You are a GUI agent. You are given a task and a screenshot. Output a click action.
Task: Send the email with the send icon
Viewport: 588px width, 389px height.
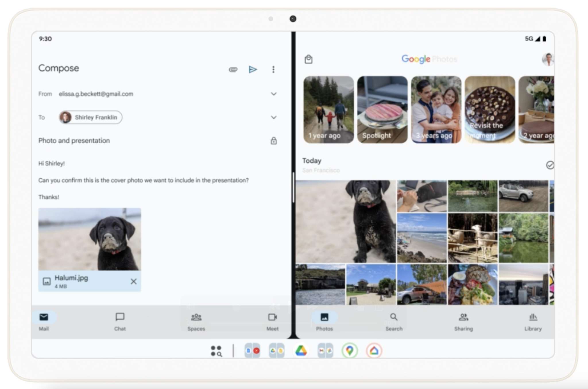(x=253, y=69)
